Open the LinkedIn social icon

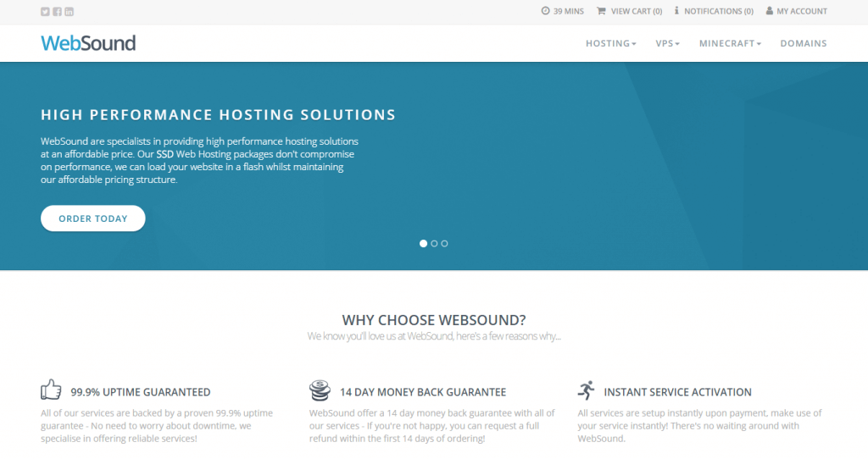click(x=70, y=12)
